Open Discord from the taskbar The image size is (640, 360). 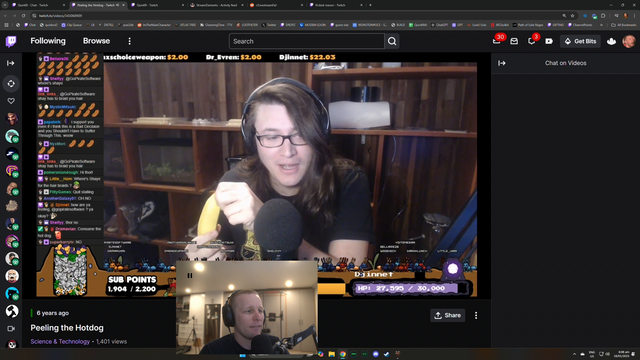tap(376, 354)
